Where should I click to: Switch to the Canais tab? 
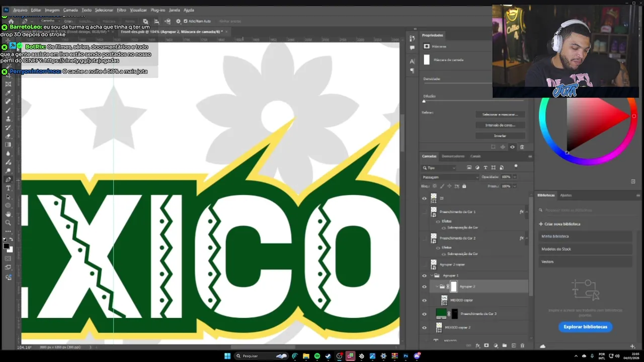(x=475, y=156)
